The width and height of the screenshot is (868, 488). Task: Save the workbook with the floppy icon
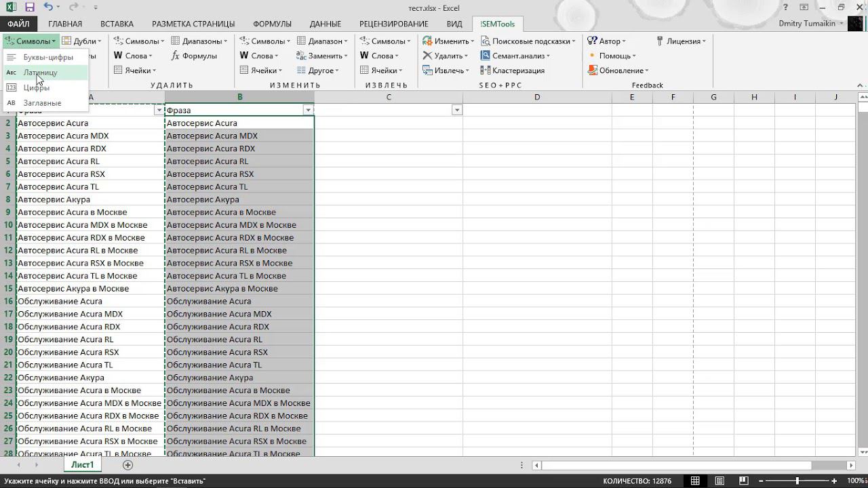pyautogui.click(x=30, y=7)
